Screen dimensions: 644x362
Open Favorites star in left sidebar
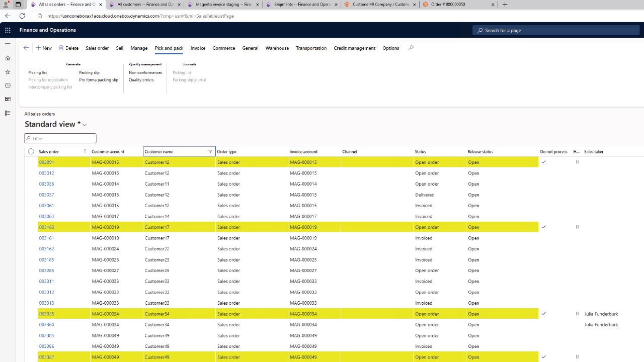pos(8,72)
